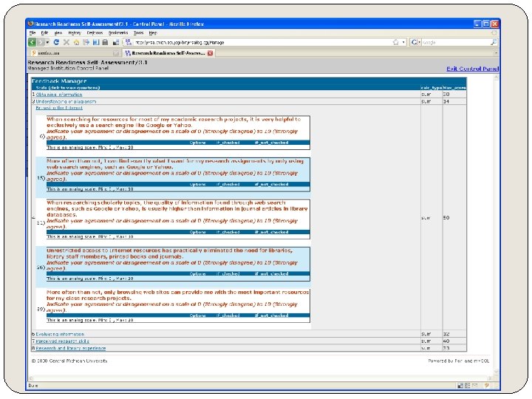The height and width of the screenshot is (399, 532).
Task: Click the Powered by Perl and mySQL text
Action: (458, 361)
